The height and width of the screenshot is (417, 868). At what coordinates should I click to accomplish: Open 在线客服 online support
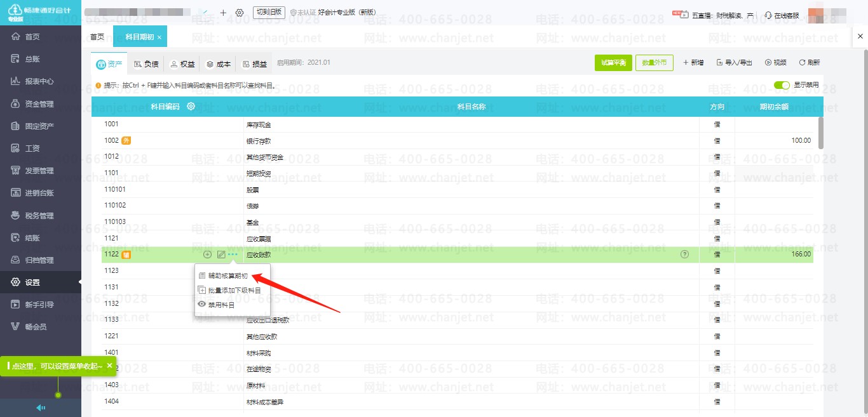(782, 15)
